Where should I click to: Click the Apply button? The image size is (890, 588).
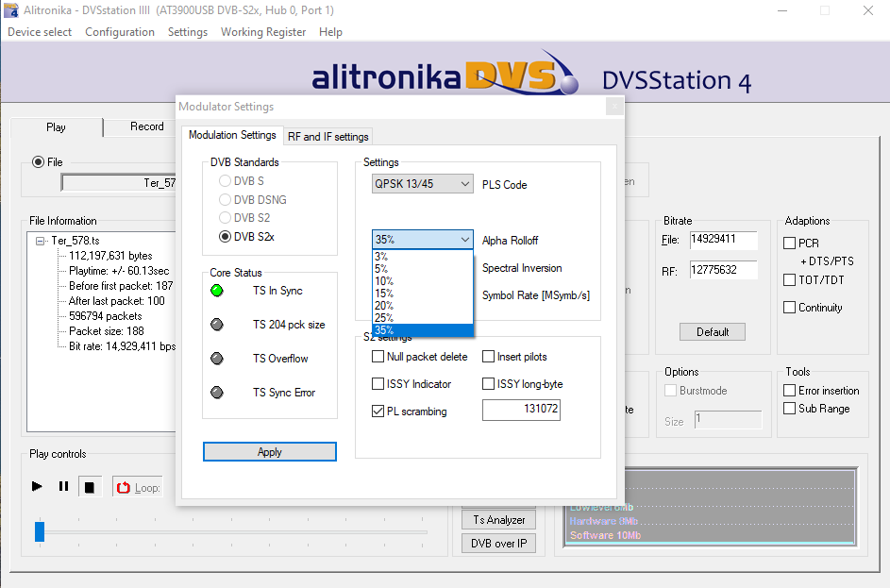coord(270,452)
